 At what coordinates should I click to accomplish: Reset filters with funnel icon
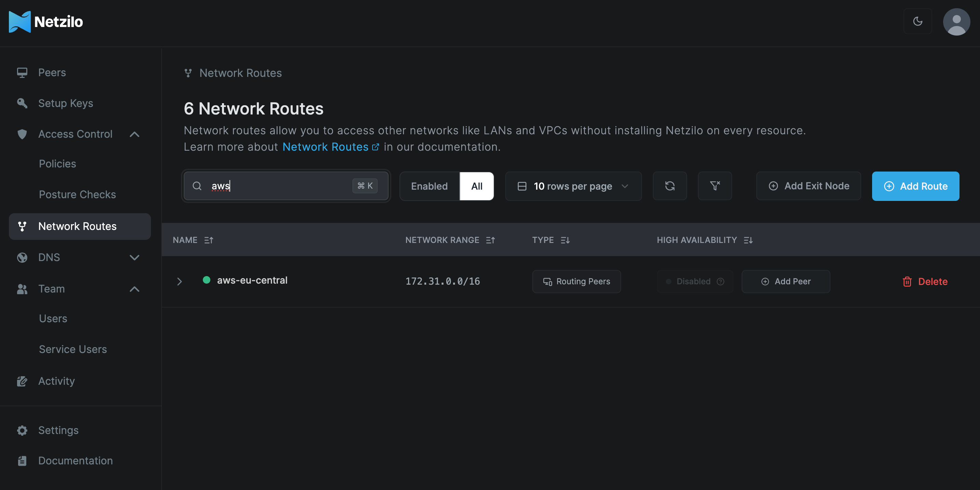[x=714, y=186]
